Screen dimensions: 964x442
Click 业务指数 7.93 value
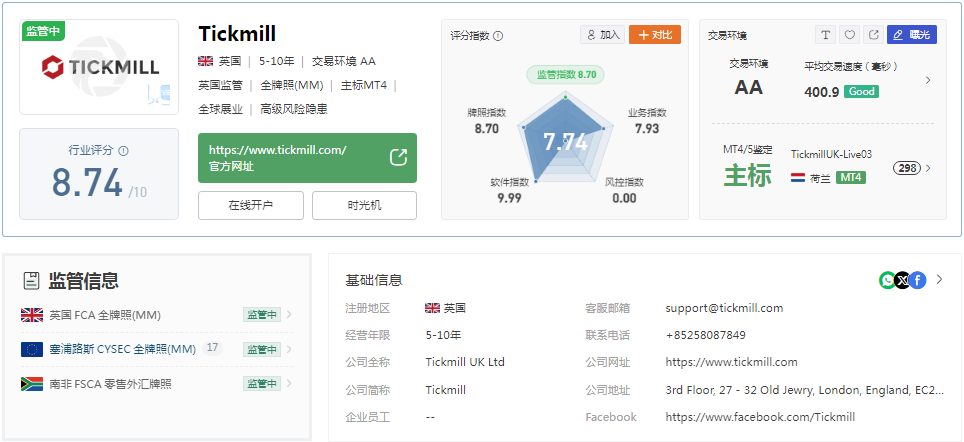(x=647, y=129)
